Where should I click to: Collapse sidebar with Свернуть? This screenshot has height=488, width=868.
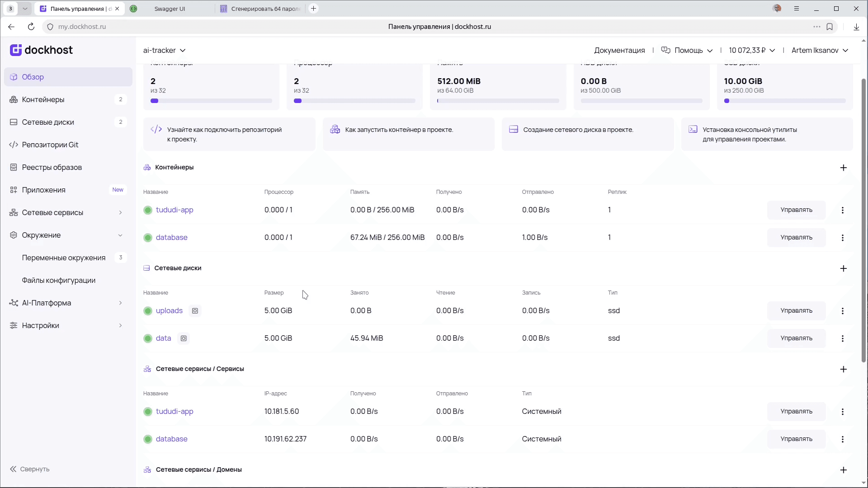pos(30,469)
